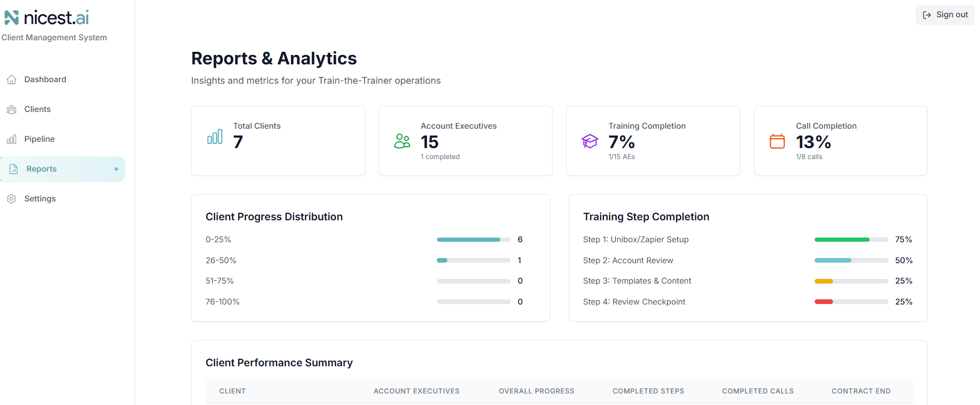This screenshot has height=405, width=980.
Task: Click the Settings gear icon
Action: point(12,199)
